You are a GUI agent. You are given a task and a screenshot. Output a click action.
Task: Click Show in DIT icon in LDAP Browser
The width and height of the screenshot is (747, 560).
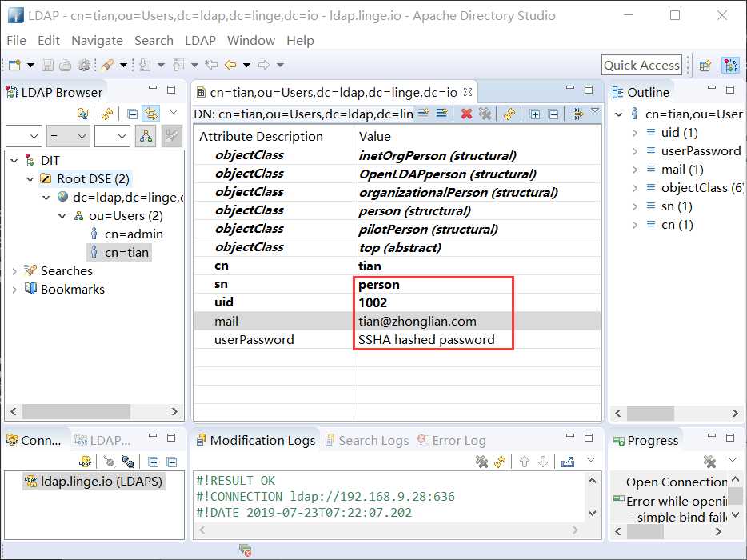pos(82,114)
